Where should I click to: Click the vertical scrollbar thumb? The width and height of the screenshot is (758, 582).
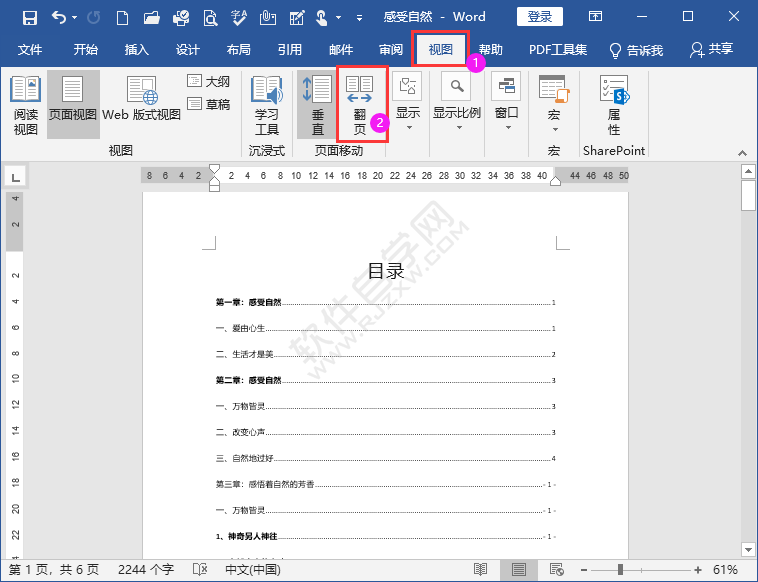[x=748, y=196]
